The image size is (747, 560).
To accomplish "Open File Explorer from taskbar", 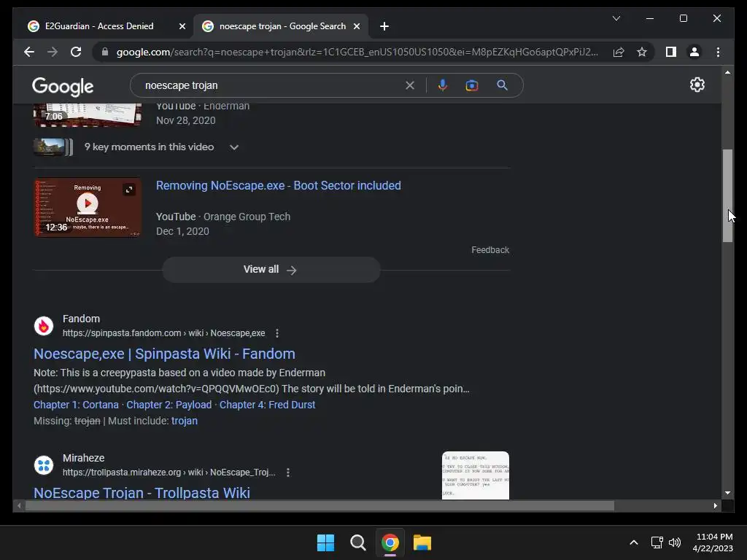I will pyautogui.click(x=422, y=542).
